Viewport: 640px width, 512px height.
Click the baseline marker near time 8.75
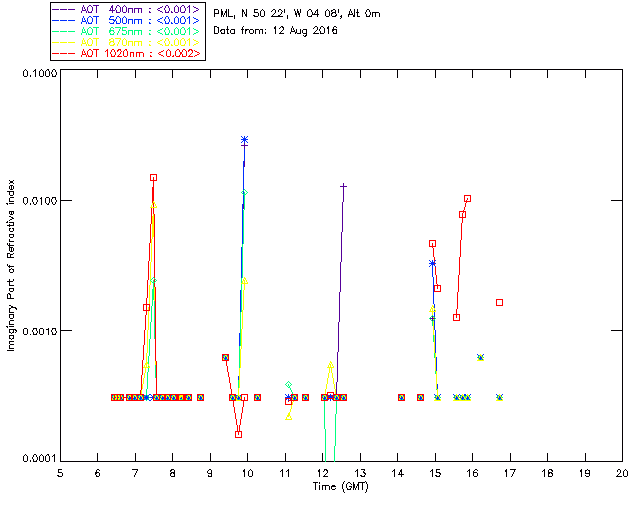200,397
